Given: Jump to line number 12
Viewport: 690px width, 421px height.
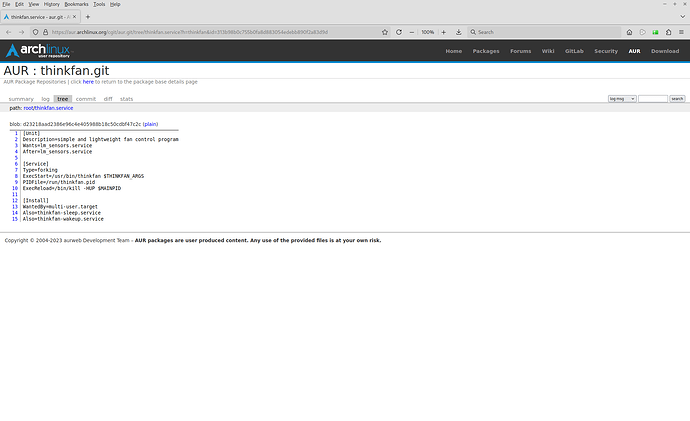Looking at the screenshot, I should (x=15, y=201).
